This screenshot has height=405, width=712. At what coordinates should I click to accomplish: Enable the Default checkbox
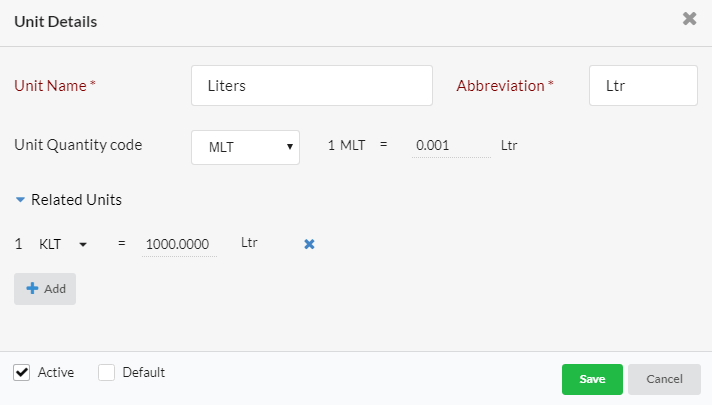coord(106,372)
